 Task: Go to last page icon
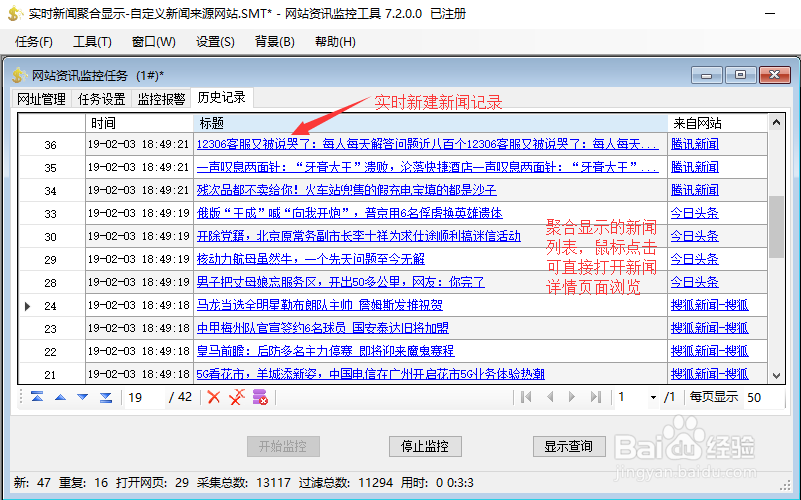[596, 397]
